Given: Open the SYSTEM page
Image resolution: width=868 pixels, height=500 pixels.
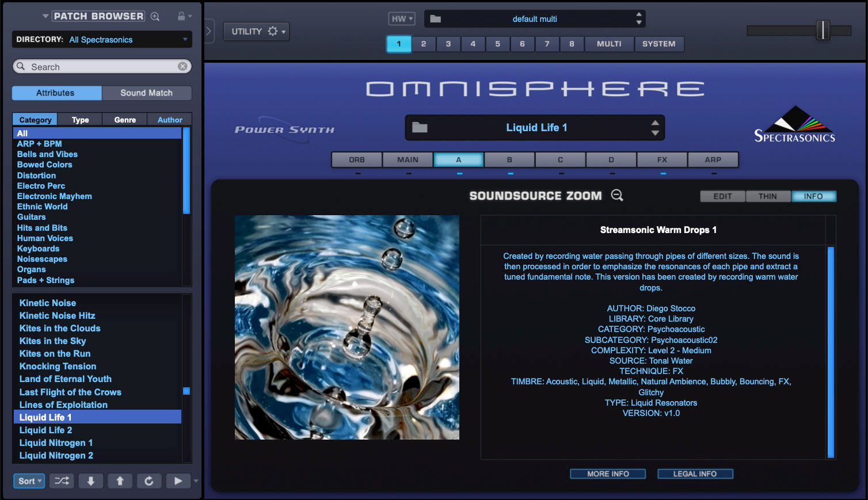Looking at the screenshot, I should [x=659, y=44].
